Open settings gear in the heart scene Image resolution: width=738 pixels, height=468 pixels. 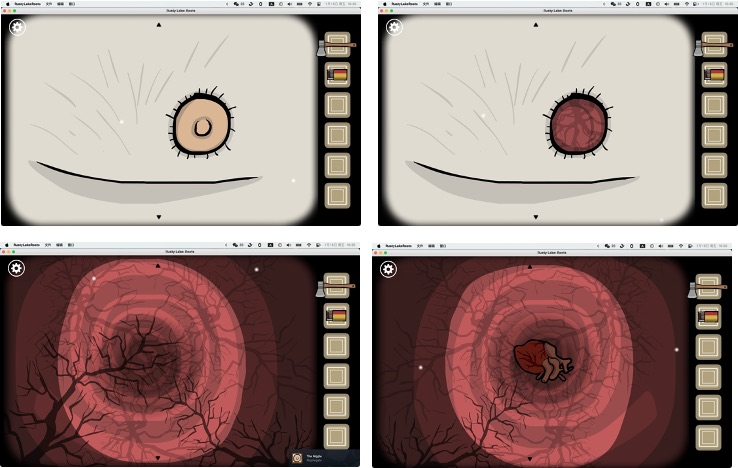click(x=388, y=269)
